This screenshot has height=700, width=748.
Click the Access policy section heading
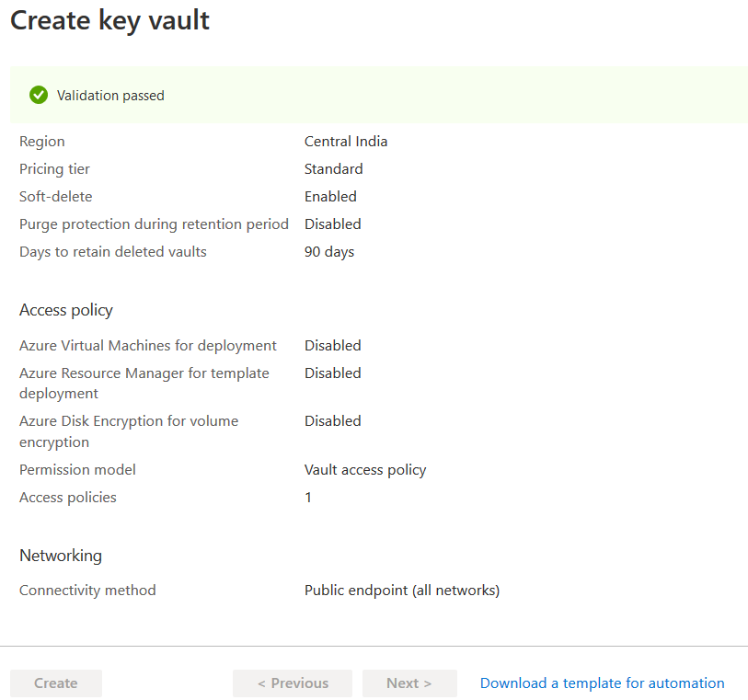tap(66, 310)
